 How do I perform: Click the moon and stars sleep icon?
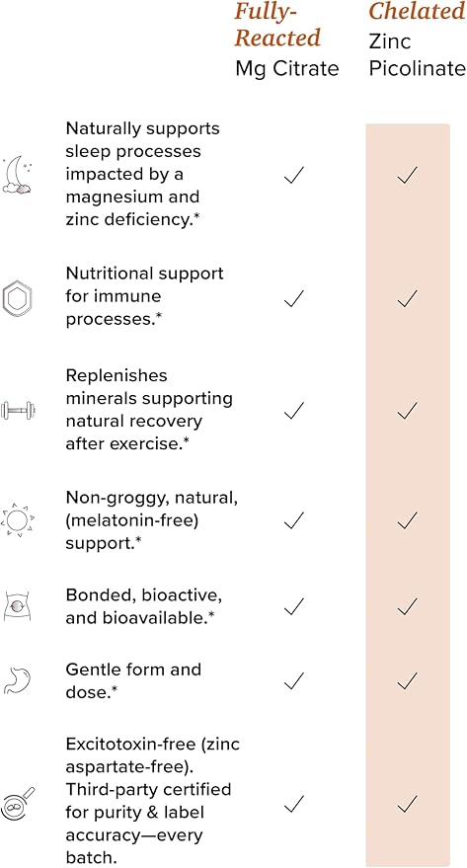click(18, 175)
